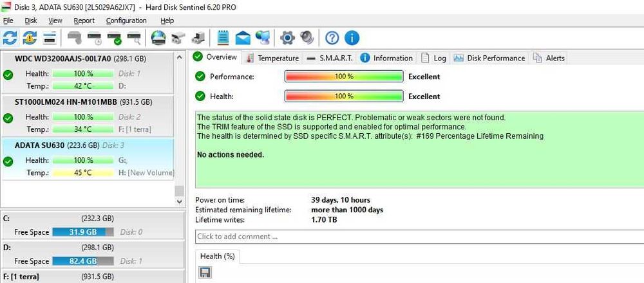Switch to the S.M.A.R.T. tab
The height and width of the screenshot is (283, 644).
click(x=330, y=58)
